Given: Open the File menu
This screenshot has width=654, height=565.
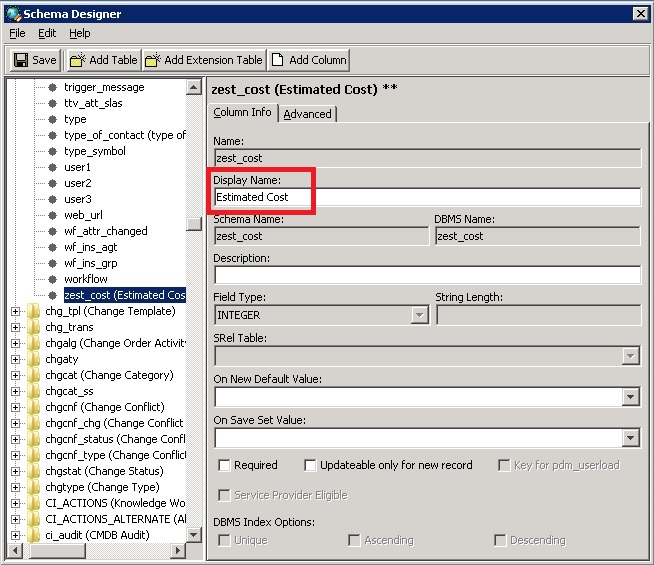Looking at the screenshot, I should click(x=17, y=33).
